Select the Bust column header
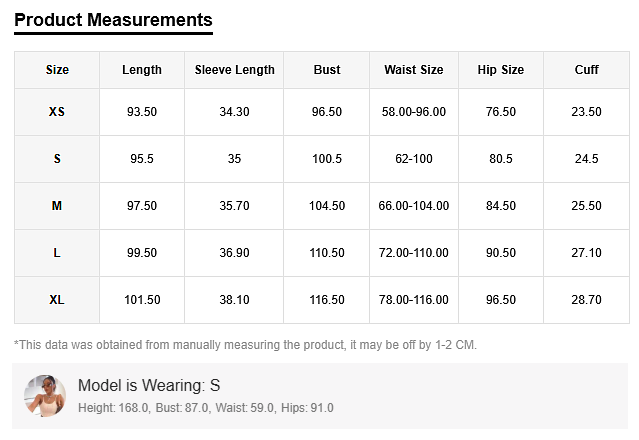639x440 pixels. tap(327, 70)
